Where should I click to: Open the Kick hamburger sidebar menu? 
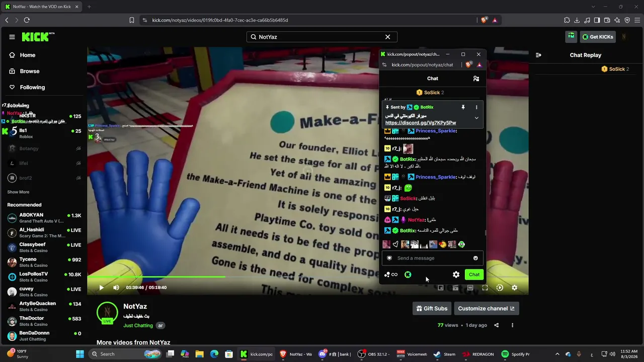click(12, 37)
